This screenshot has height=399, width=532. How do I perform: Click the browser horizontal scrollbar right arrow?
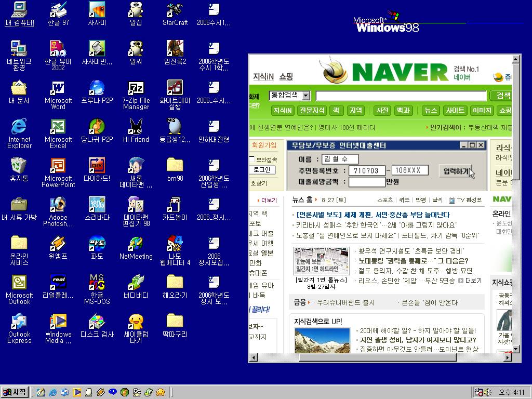click(x=508, y=357)
